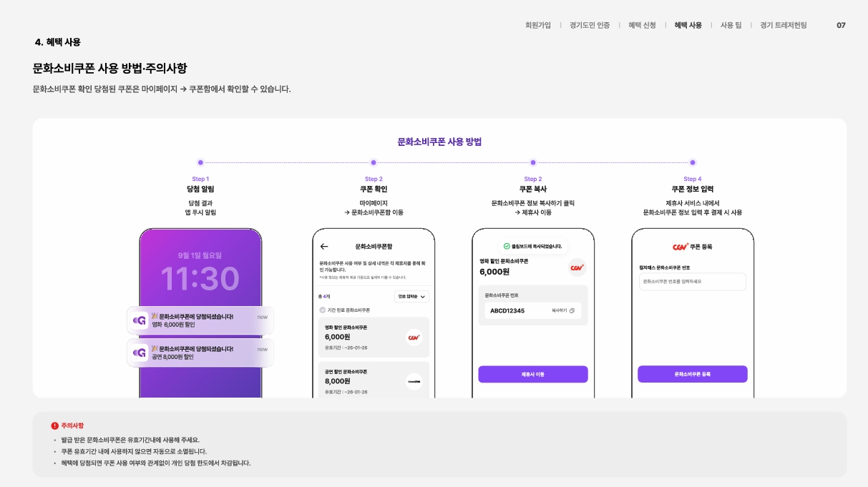Click the green check icon in the clipboard toast
868x487 pixels.
click(x=507, y=246)
